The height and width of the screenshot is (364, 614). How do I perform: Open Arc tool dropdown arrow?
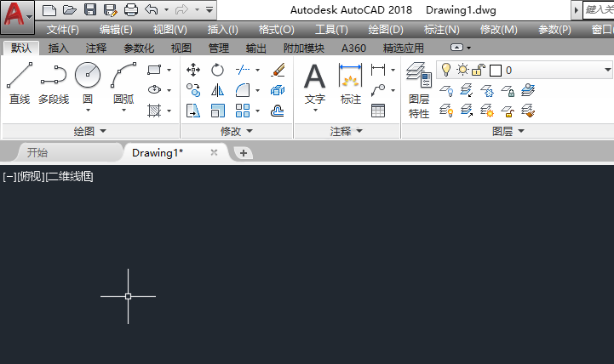point(123,111)
